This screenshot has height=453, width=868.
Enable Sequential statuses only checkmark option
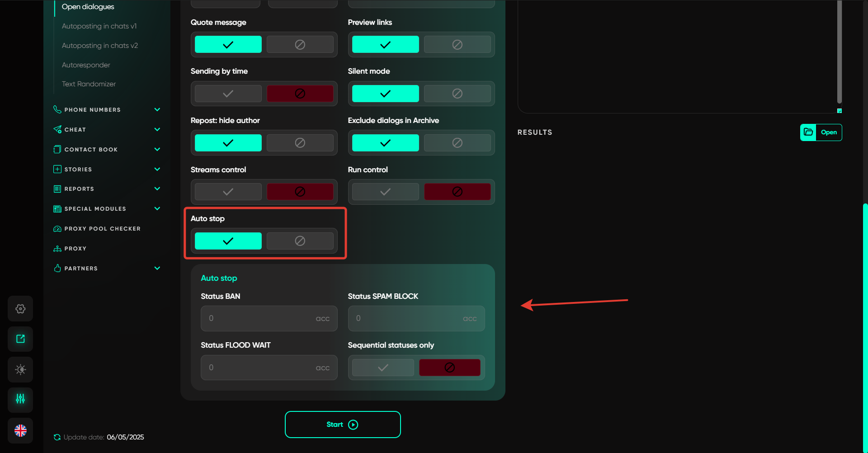tap(383, 368)
